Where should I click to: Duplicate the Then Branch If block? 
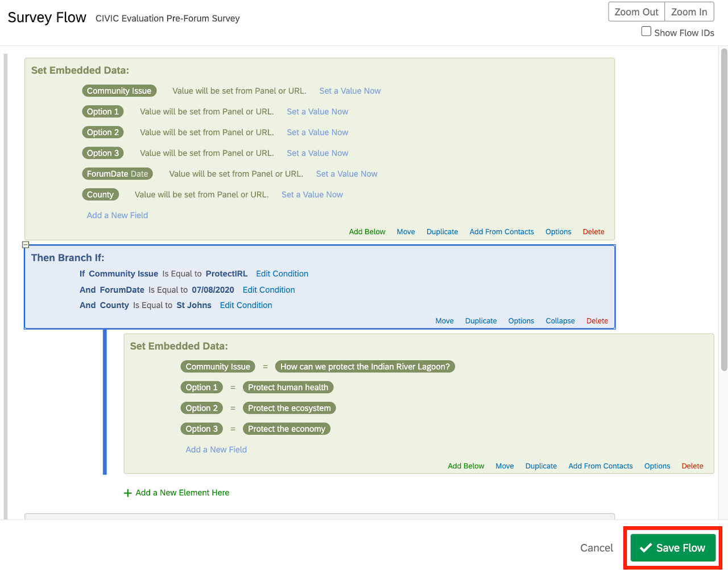point(481,321)
